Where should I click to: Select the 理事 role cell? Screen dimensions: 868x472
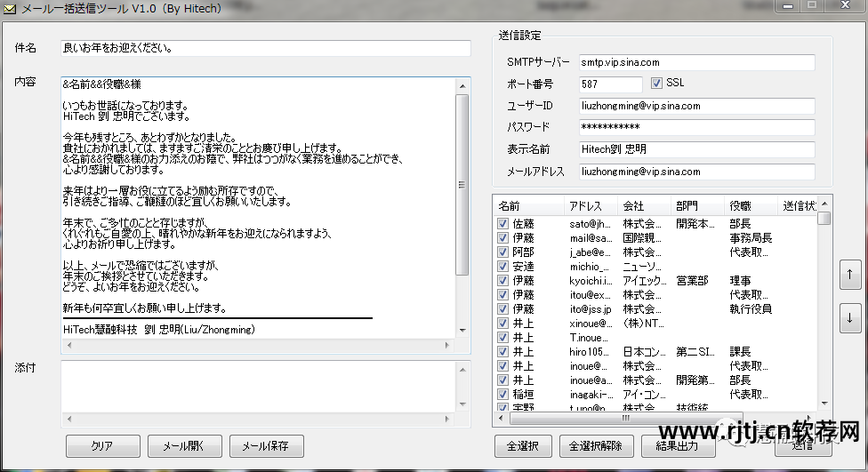(x=740, y=281)
